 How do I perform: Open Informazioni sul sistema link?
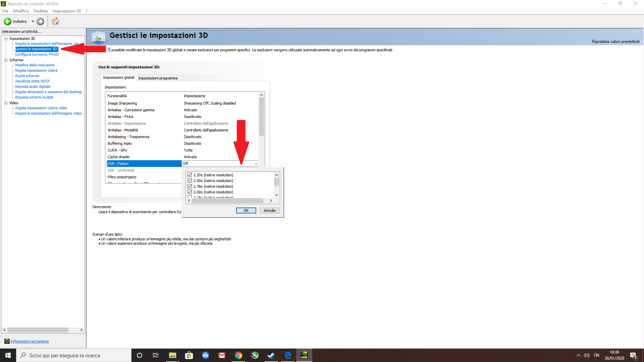pos(30,341)
